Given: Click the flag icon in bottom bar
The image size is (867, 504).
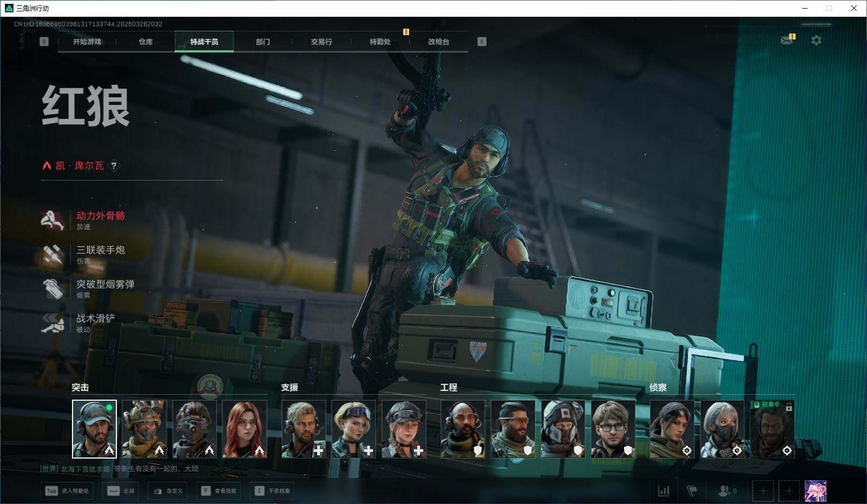Looking at the screenshot, I should (692, 491).
